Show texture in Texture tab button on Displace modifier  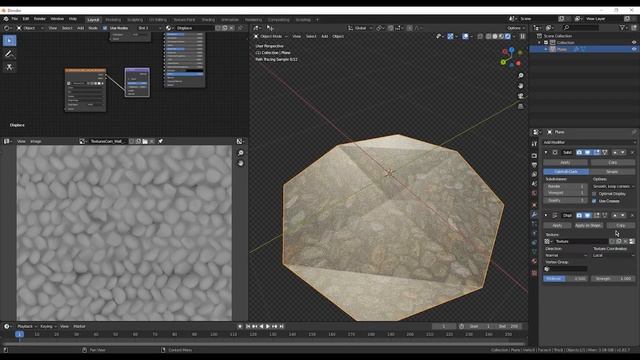pyautogui.click(x=632, y=241)
